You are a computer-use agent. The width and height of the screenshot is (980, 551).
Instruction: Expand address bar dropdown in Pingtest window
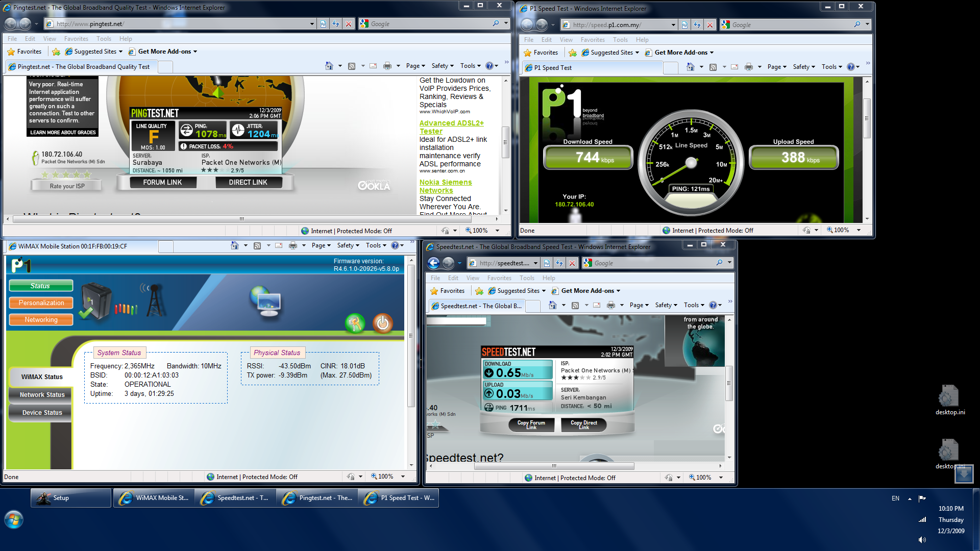coord(312,24)
